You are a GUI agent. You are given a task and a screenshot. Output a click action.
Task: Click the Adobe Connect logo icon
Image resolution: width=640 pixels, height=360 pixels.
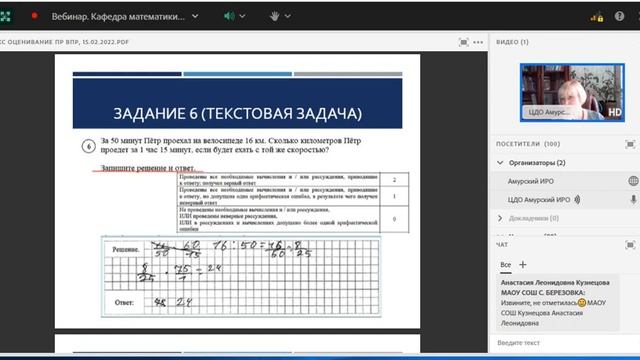point(5,16)
